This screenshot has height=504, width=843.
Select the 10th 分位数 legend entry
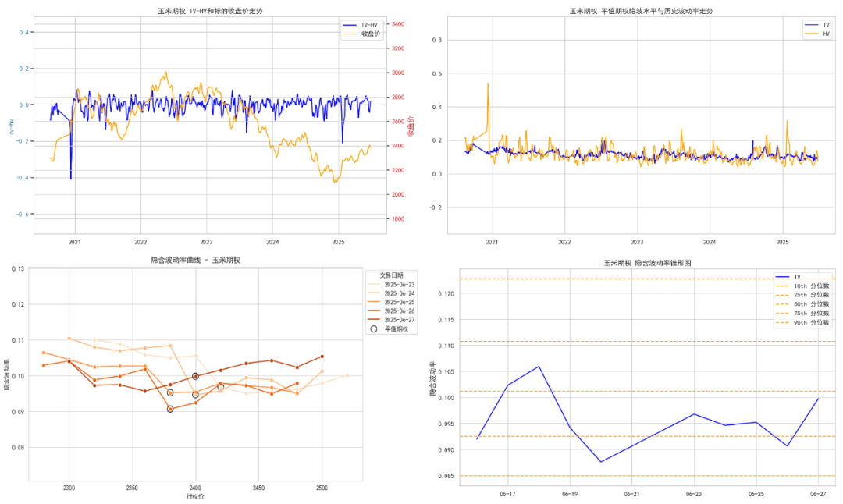click(802, 286)
